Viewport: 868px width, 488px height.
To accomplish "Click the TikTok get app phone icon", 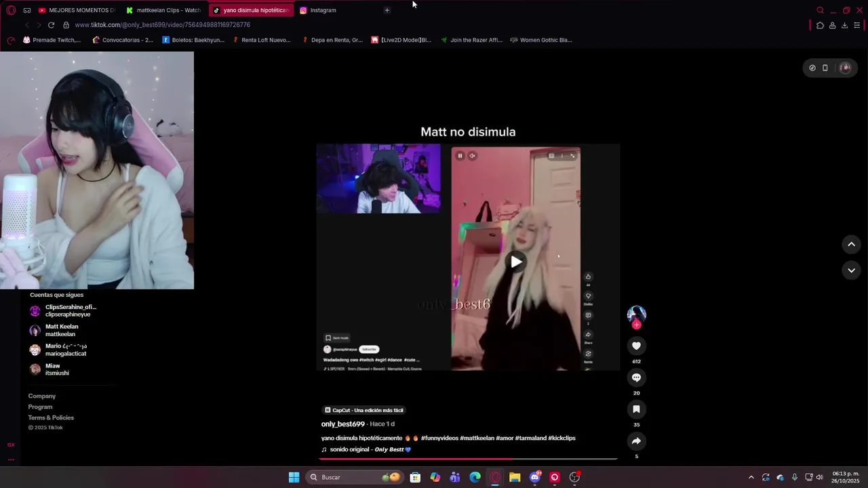I will tap(825, 68).
